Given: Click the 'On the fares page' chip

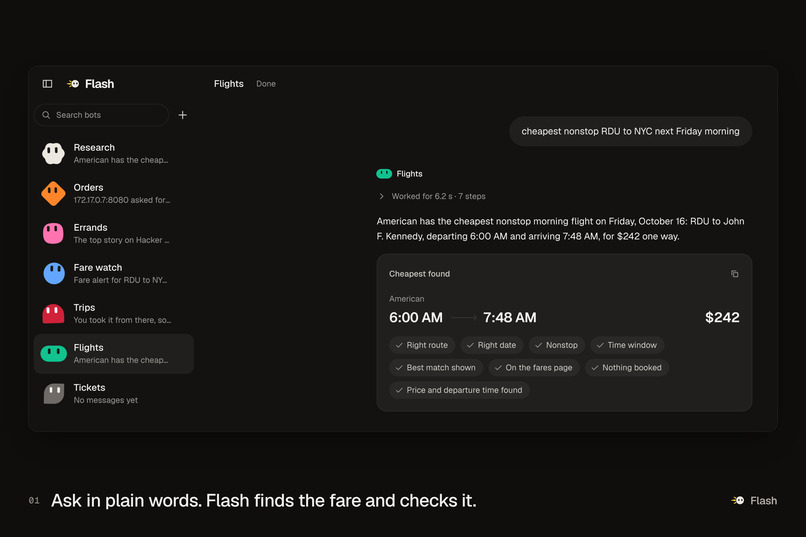Looking at the screenshot, I should pyautogui.click(x=534, y=368).
